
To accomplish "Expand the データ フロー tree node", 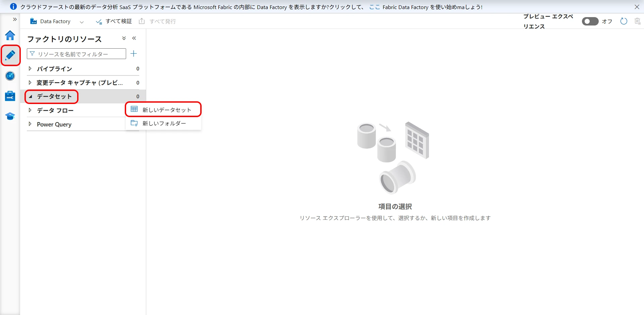I will 30,110.
